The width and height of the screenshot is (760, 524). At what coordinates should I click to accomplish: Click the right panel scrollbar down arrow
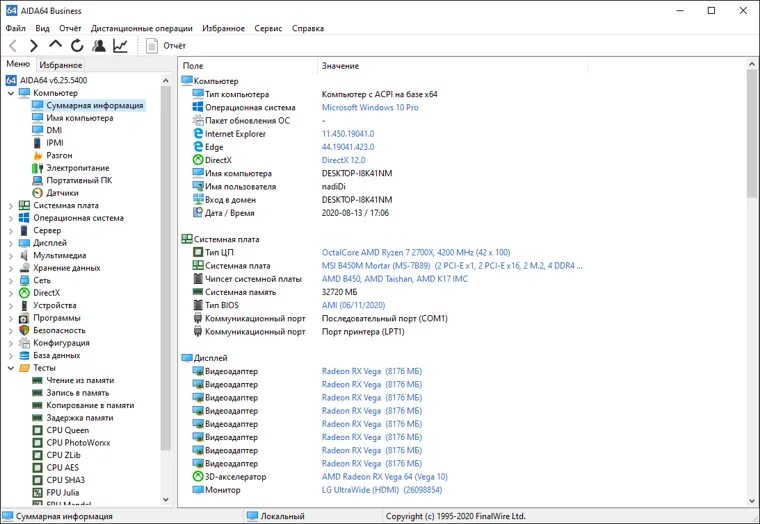pos(752,501)
